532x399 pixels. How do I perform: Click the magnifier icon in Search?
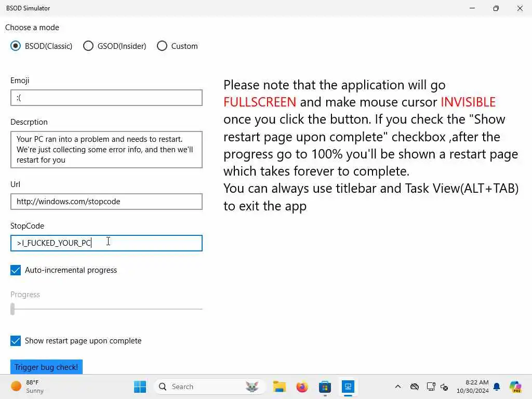(x=163, y=387)
